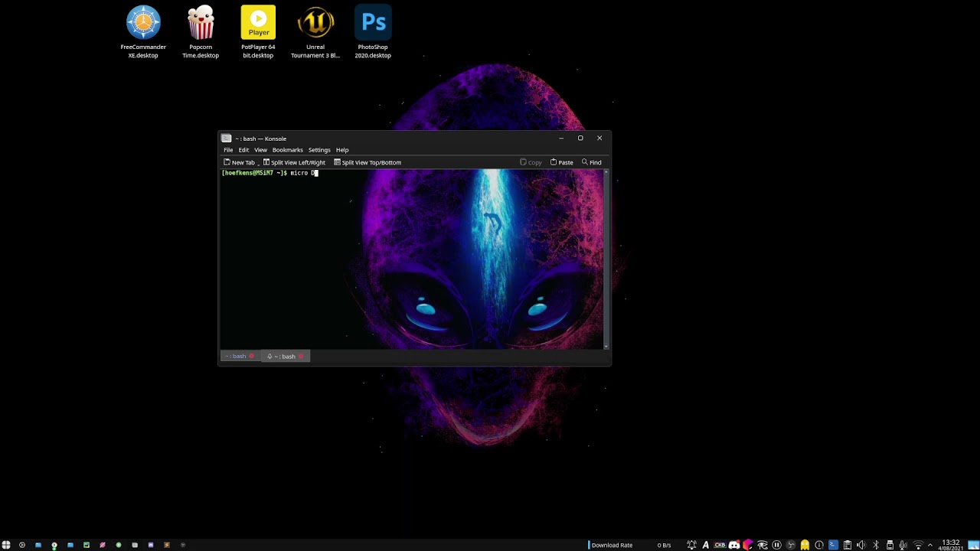Viewport: 980px width, 551px height.
Task: Click the CKB keyboard tray icon
Action: (720, 545)
